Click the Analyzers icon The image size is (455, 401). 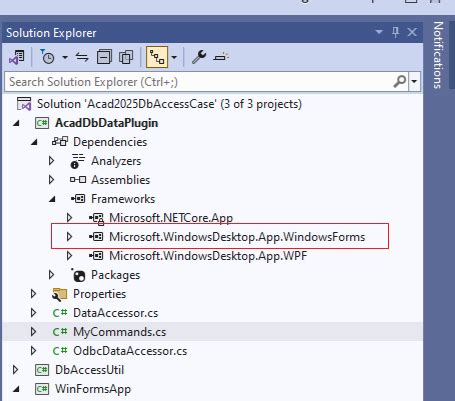tap(77, 161)
